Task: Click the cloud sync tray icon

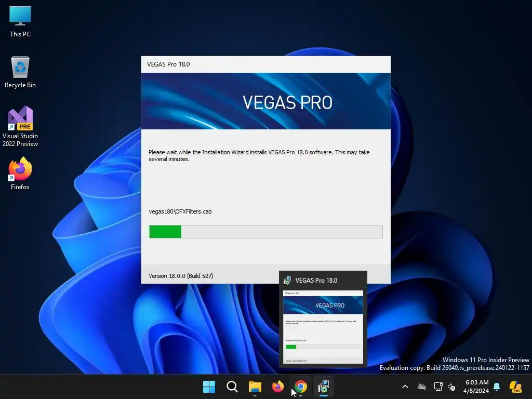Action: [422, 387]
